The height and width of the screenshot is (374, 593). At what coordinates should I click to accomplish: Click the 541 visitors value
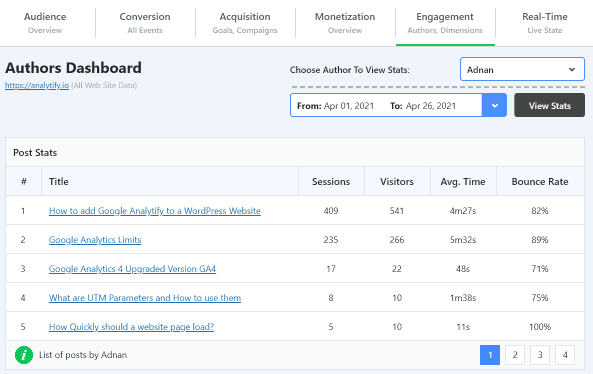[x=397, y=211]
